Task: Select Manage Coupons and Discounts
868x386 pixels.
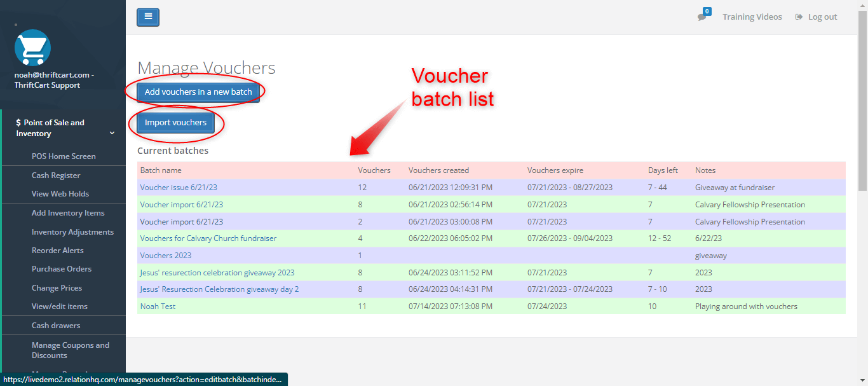Action: 71,350
